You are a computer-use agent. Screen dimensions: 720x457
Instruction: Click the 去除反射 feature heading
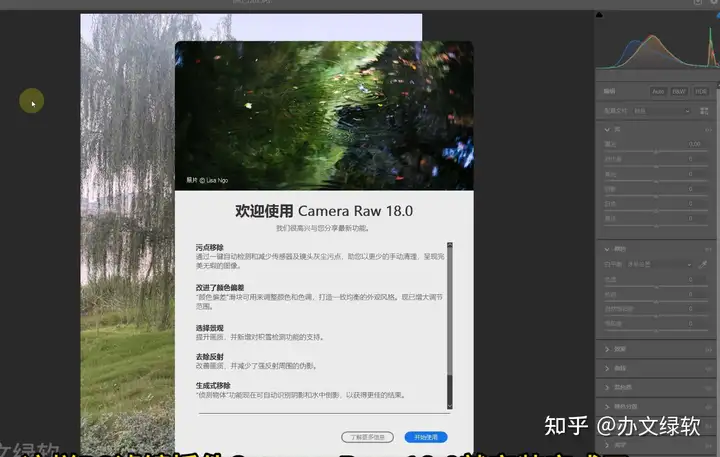point(210,356)
